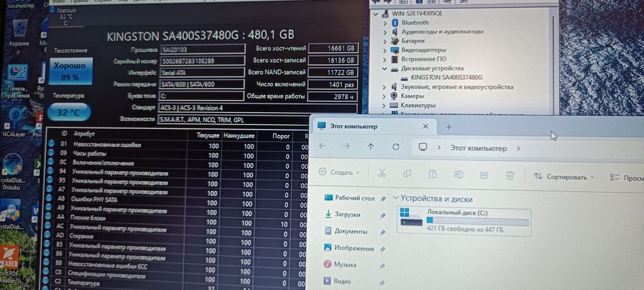Viewport: 644px width, 290px height.
Task: Open the Просмотреть view options menu
Action: [x=627, y=178]
